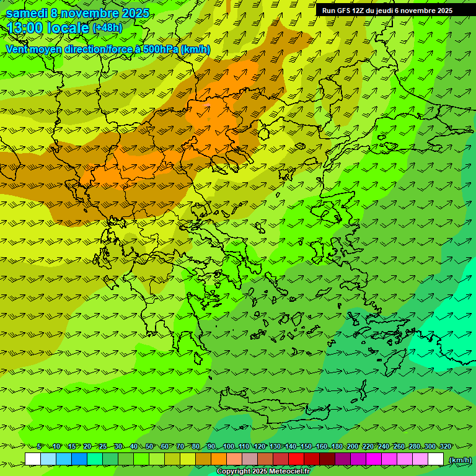Select the 'samedi 8 novembre 2025' date title
The image size is (476, 476).
(77, 13)
